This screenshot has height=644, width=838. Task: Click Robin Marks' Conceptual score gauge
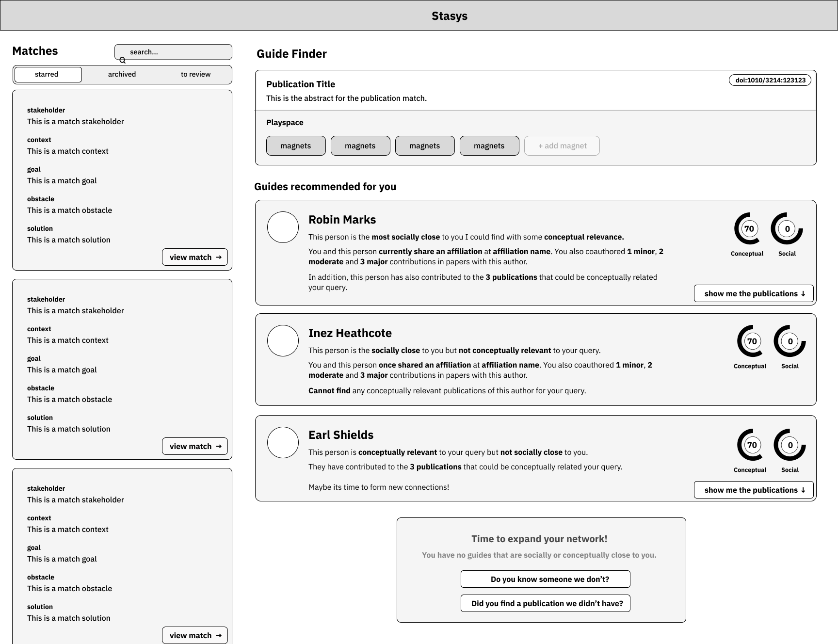[749, 229]
